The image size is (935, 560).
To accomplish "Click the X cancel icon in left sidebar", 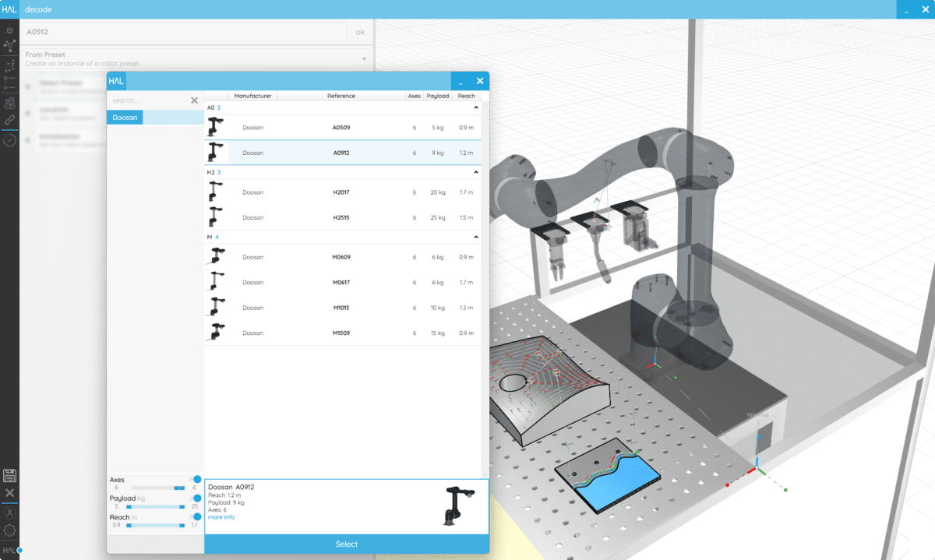I will [x=9, y=493].
